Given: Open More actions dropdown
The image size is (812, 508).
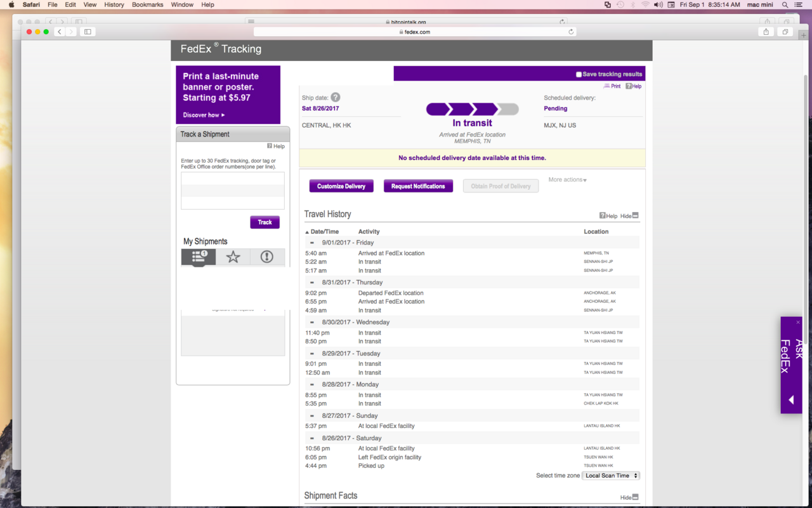Looking at the screenshot, I should pyautogui.click(x=568, y=180).
